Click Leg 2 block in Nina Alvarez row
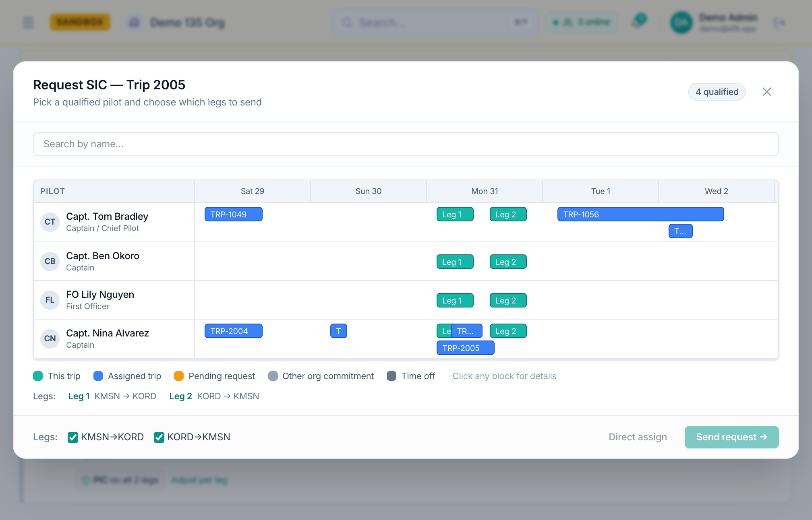Viewport: 812px width, 520px height. coord(508,331)
